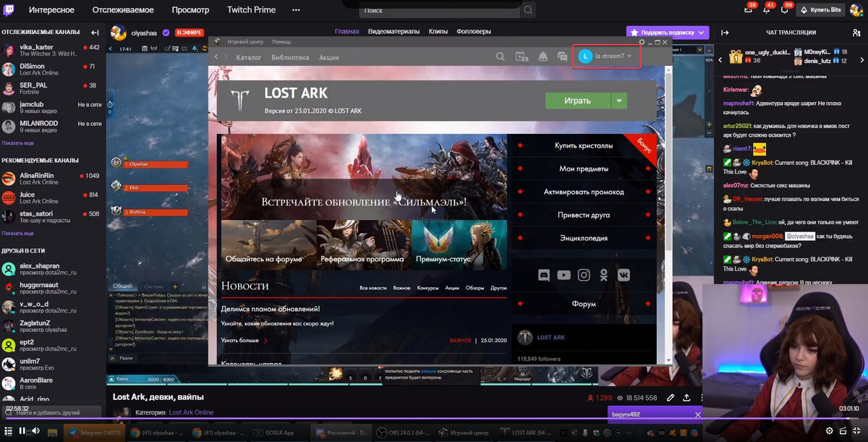Screen dimensions: 868x442
Task: Click Активировать промокод
Action: (584, 192)
